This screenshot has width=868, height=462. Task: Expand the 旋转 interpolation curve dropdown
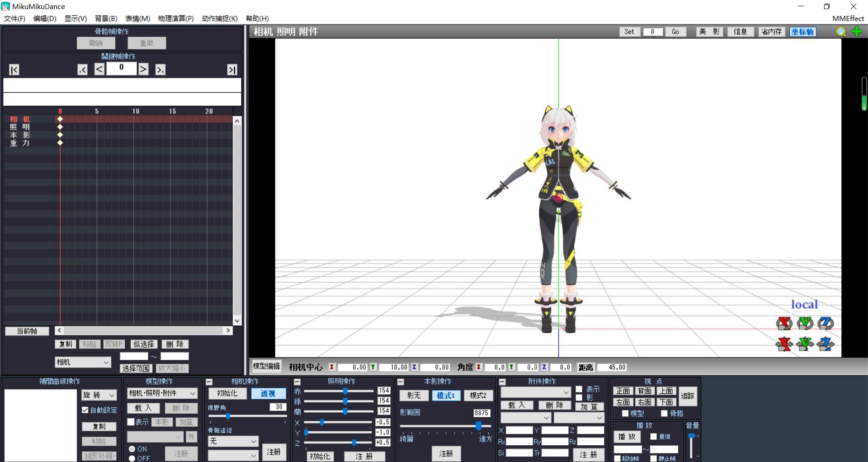(99, 395)
